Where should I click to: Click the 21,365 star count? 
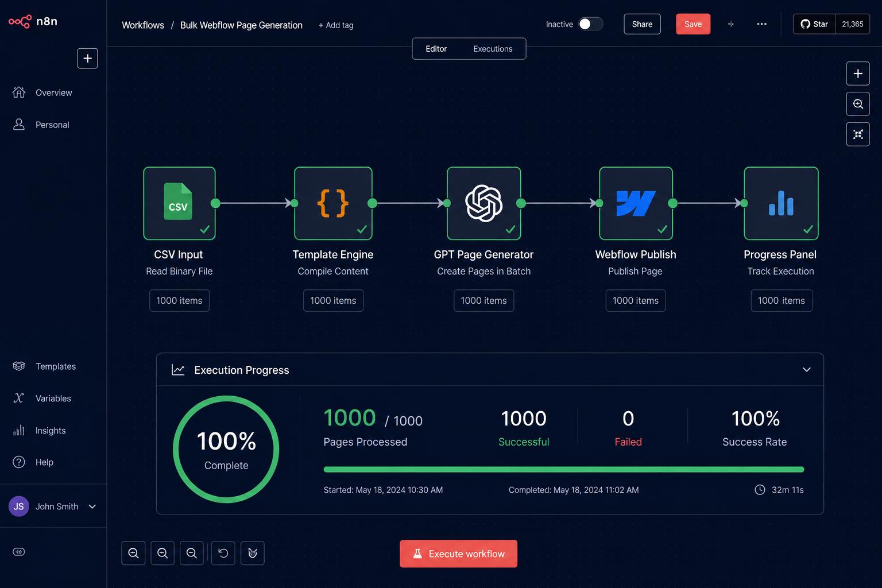click(853, 24)
